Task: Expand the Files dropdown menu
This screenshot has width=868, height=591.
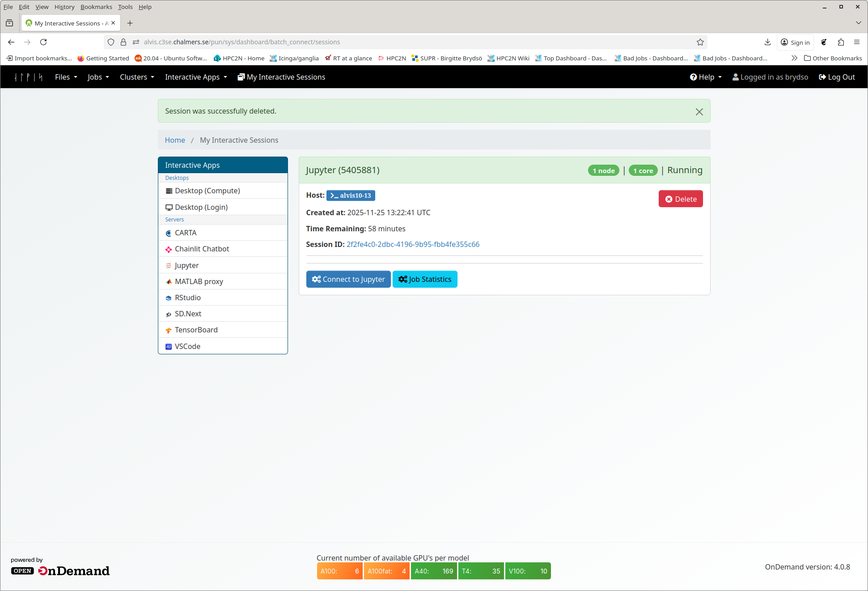Action: [x=66, y=77]
